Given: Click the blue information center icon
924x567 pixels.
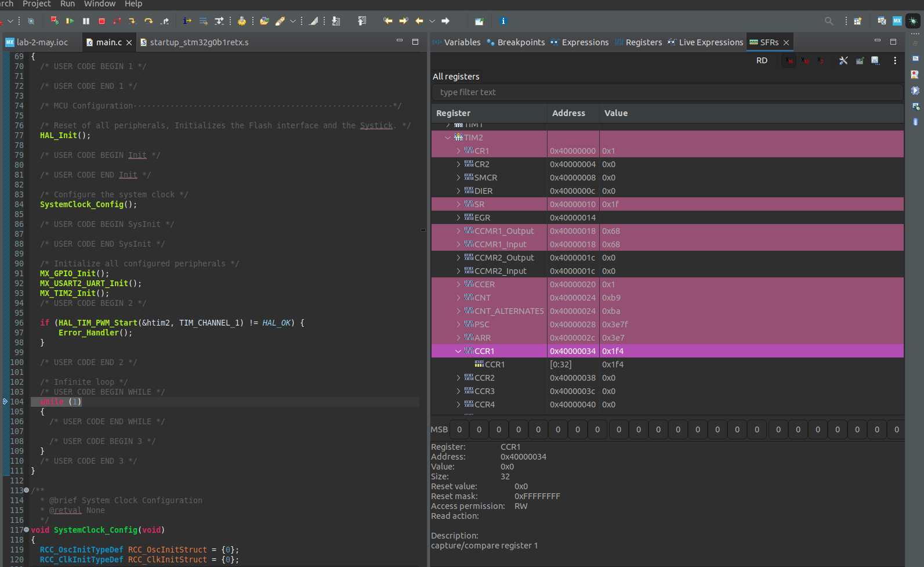Looking at the screenshot, I should [503, 21].
